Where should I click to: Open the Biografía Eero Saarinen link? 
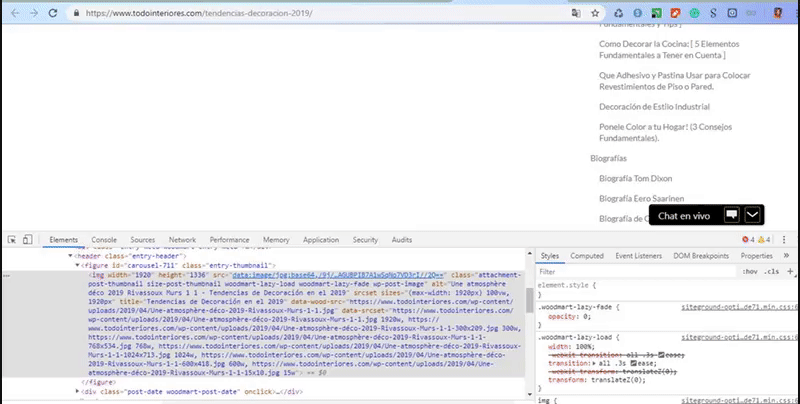641,198
